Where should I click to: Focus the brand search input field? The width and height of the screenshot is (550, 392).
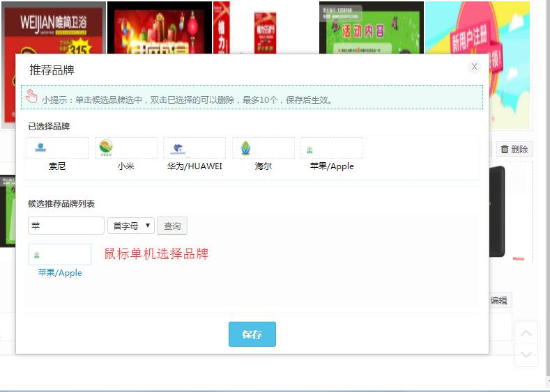tap(66, 226)
